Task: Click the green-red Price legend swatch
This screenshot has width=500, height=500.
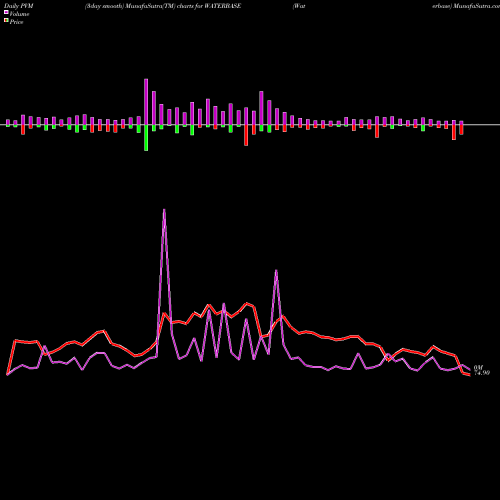Action: coord(6,21)
